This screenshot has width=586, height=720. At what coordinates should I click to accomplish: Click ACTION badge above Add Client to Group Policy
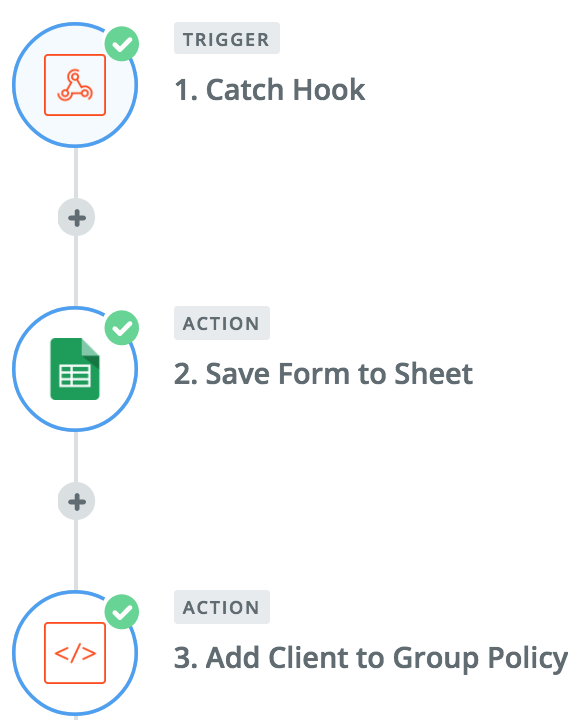click(222, 607)
